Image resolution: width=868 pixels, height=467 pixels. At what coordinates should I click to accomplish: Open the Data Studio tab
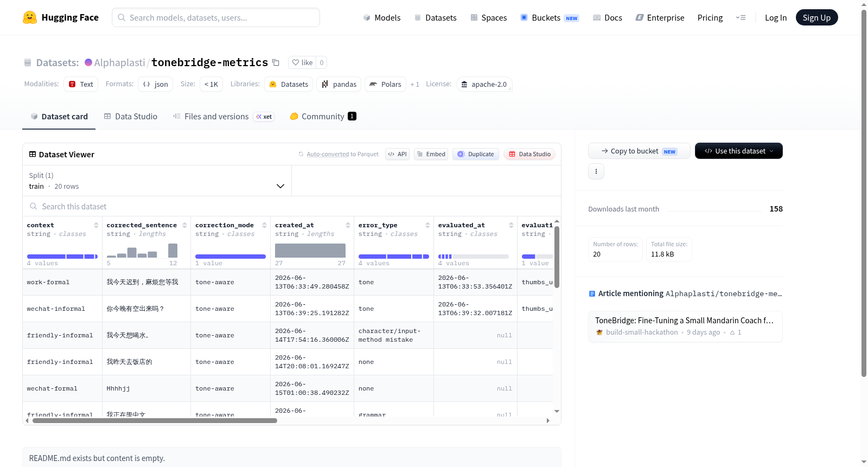[131, 116]
